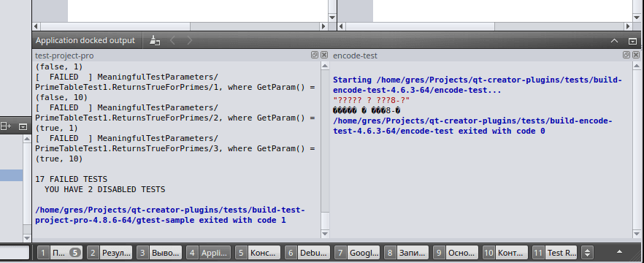
Task: Switch to pane 5 'Конс...' tab
Action: (x=258, y=252)
